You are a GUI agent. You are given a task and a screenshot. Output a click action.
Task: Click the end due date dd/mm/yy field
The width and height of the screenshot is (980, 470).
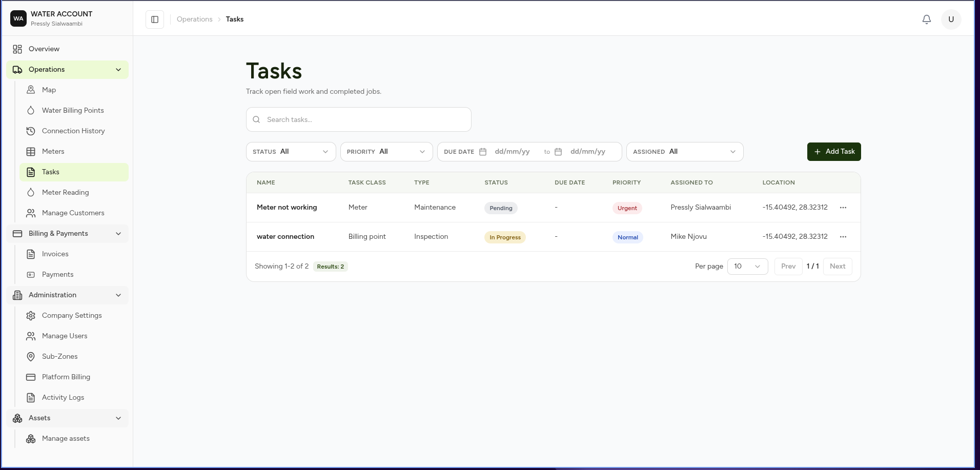coord(588,152)
